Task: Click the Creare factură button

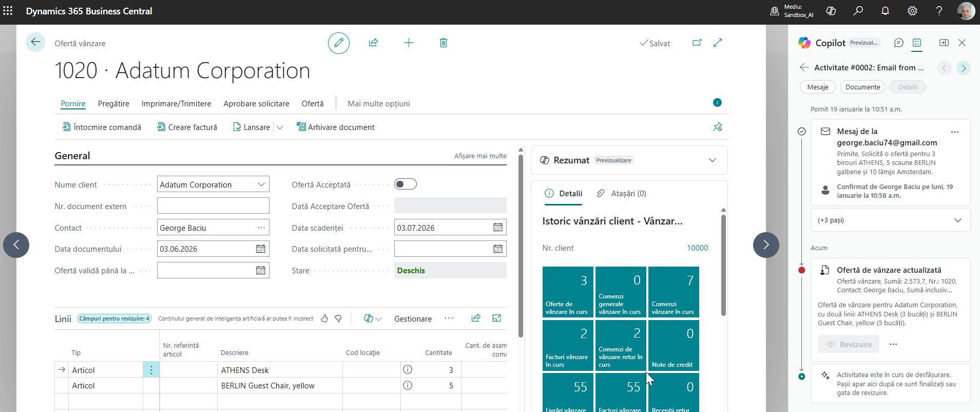Action: point(187,127)
